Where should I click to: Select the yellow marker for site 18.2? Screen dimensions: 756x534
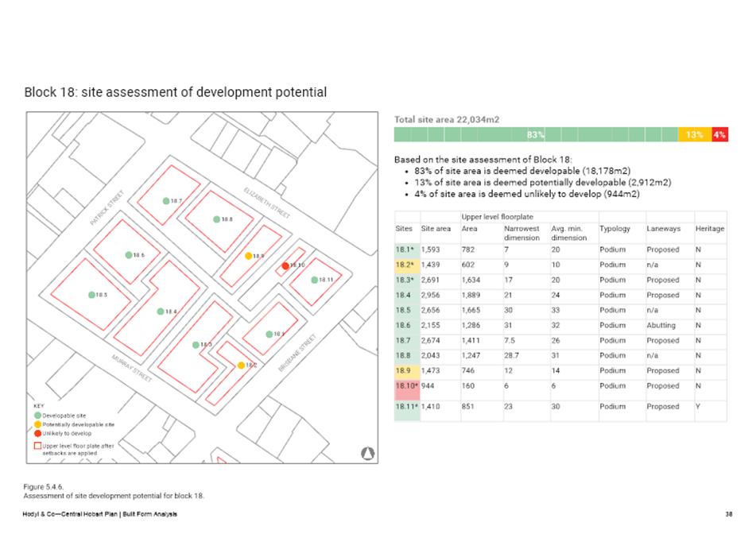click(x=241, y=366)
